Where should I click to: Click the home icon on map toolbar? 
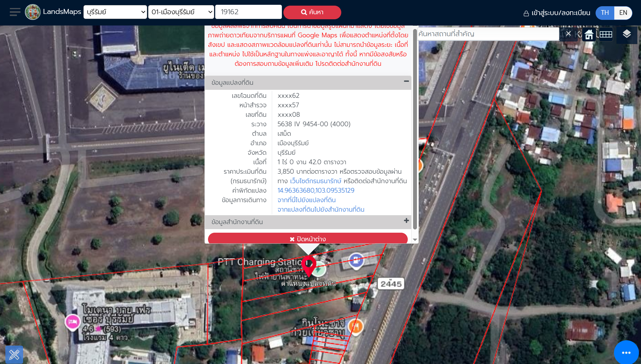(x=589, y=35)
